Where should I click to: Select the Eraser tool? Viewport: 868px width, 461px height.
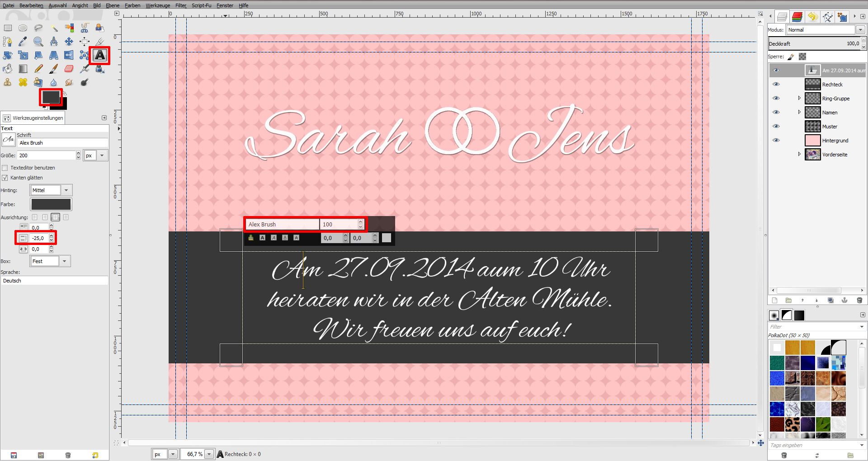point(69,69)
